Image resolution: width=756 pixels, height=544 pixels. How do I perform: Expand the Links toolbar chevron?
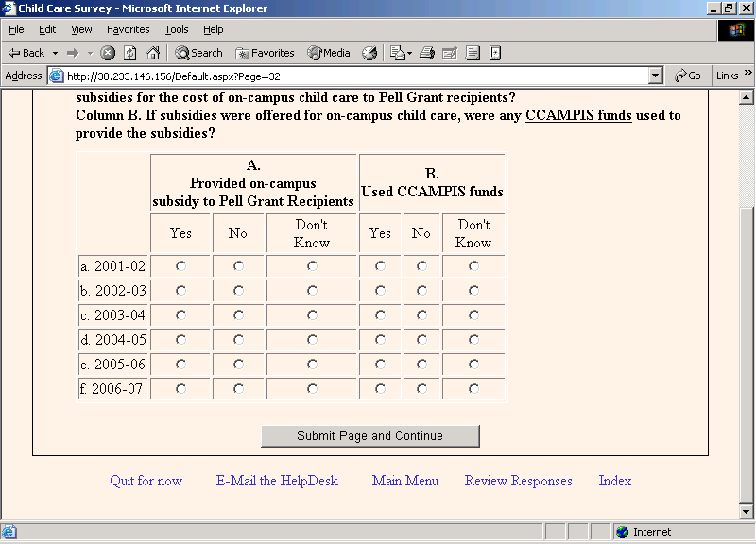click(x=747, y=73)
